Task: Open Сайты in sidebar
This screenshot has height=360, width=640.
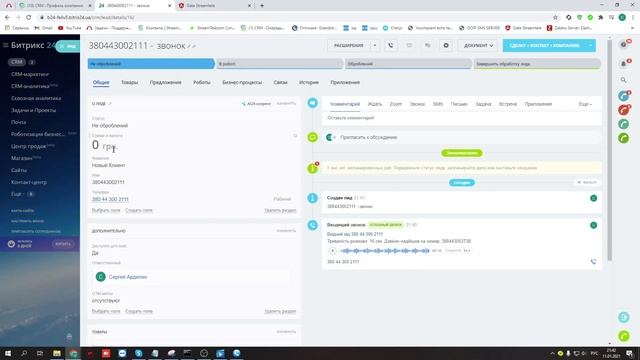Action: [x=19, y=170]
